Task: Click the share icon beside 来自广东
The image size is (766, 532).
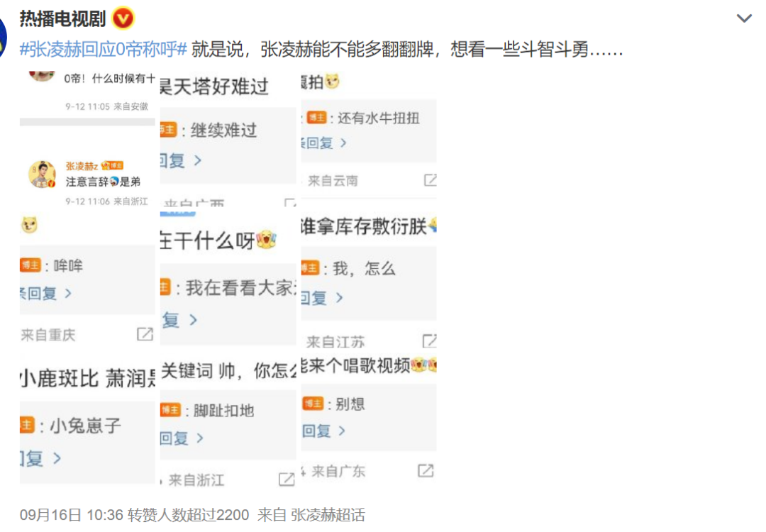Action: (426, 470)
